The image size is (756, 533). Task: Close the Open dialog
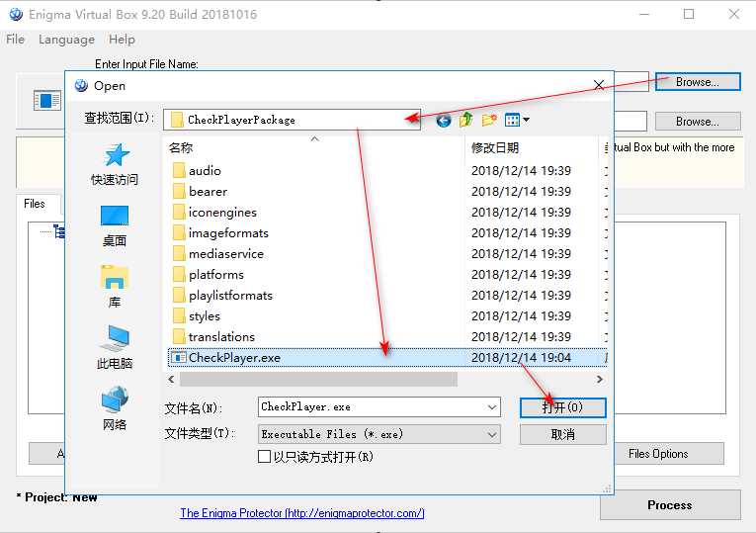599,85
